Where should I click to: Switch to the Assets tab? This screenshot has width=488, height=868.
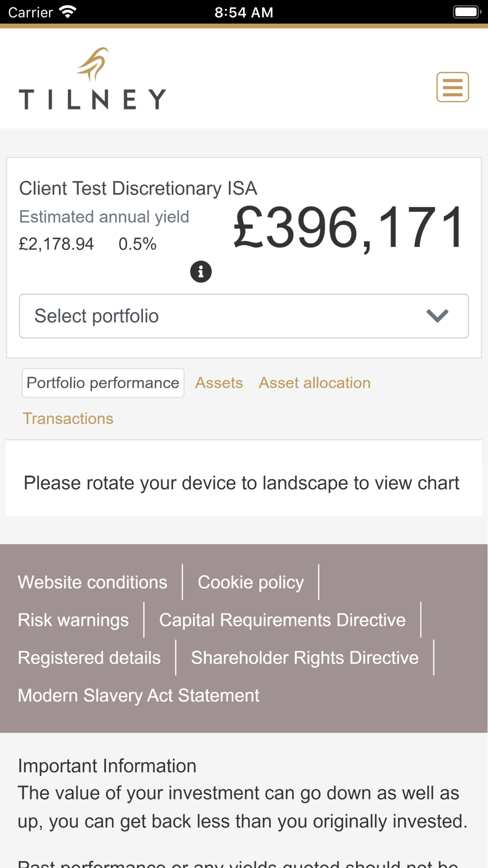pyautogui.click(x=219, y=383)
